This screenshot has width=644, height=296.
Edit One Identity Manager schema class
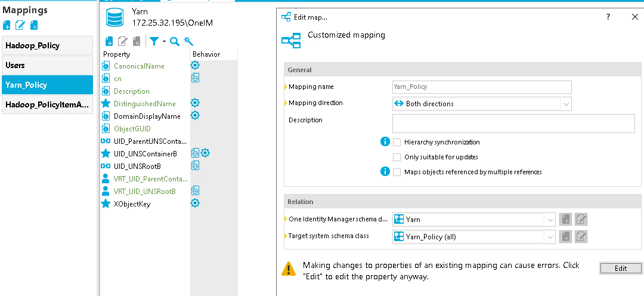(581, 220)
